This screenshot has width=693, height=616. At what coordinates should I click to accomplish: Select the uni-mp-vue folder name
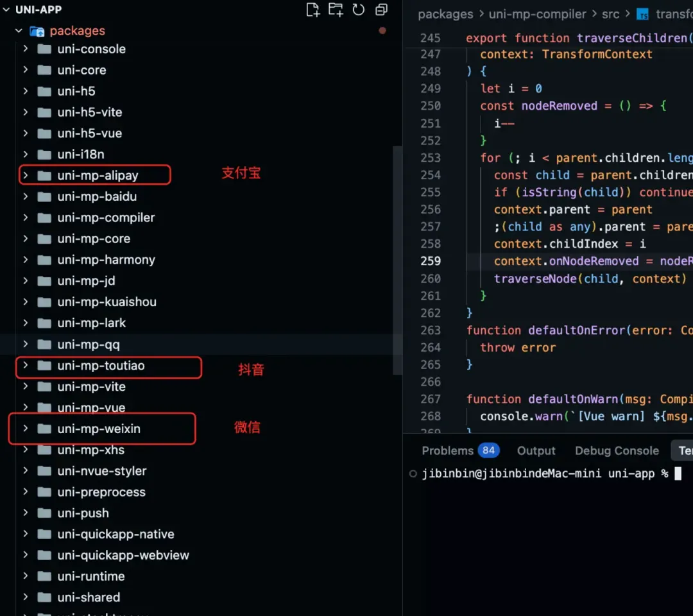92,407
